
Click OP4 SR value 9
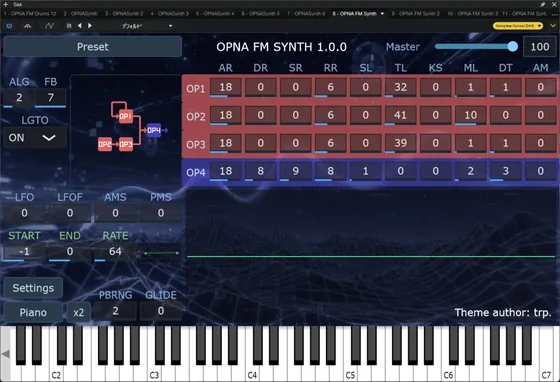click(x=296, y=171)
